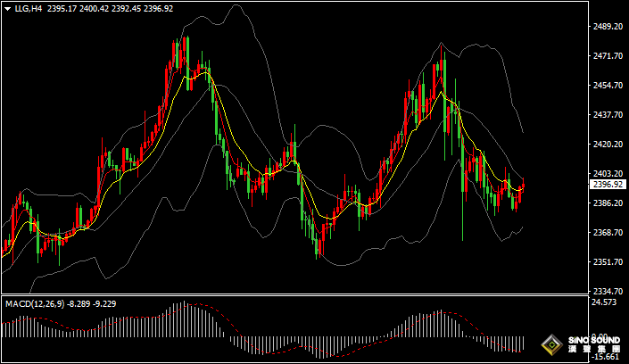Click the 2351.70 price axis label
The image size is (629, 364).
pos(607,262)
